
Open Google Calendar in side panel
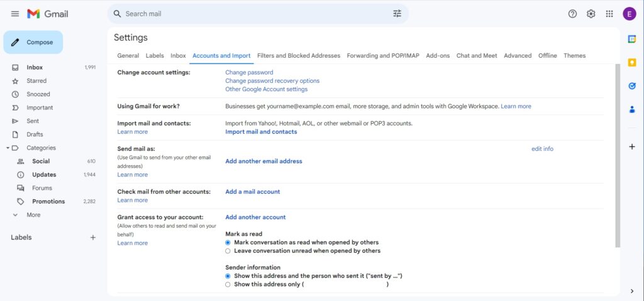632,38
